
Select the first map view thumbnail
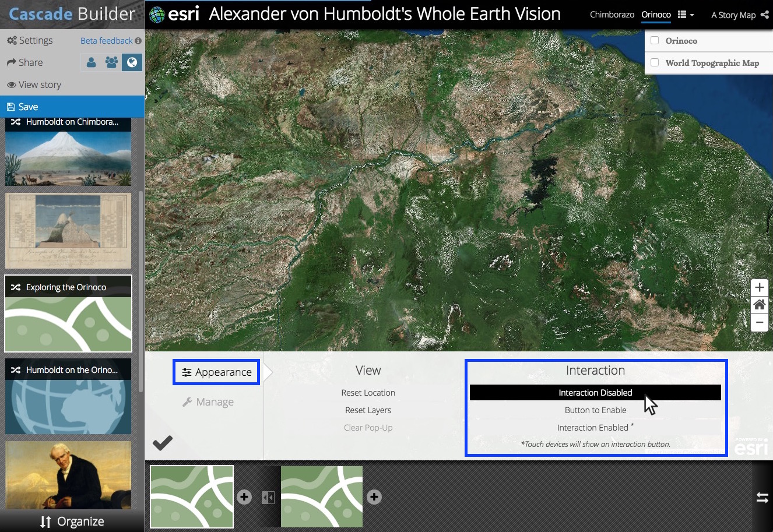tap(192, 497)
